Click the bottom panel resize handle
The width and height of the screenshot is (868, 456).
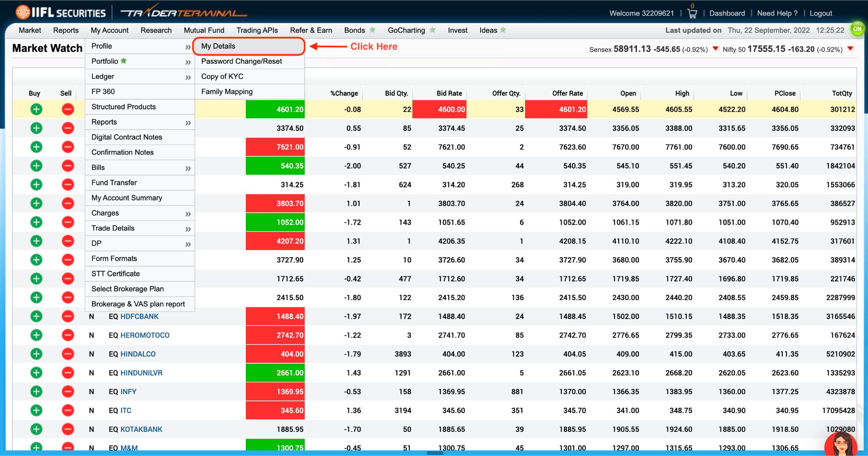click(x=434, y=453)
